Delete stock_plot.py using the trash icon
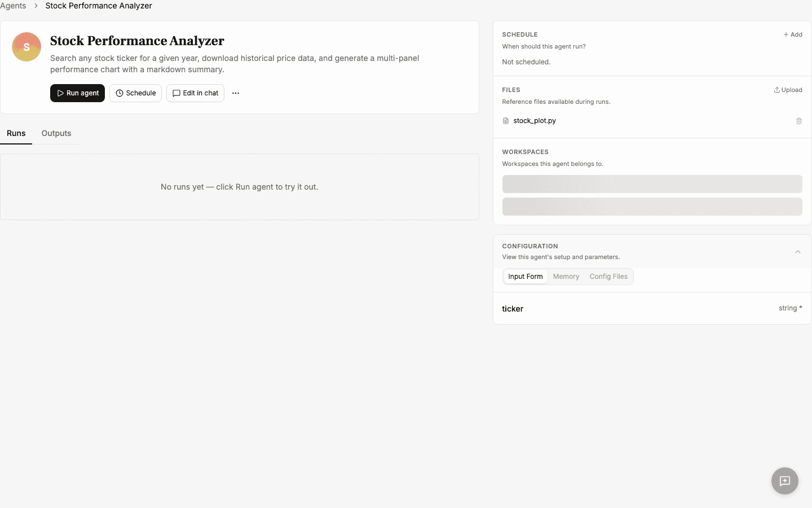The height and width of the screenshot is (508, 812). [x=799, y=121]
